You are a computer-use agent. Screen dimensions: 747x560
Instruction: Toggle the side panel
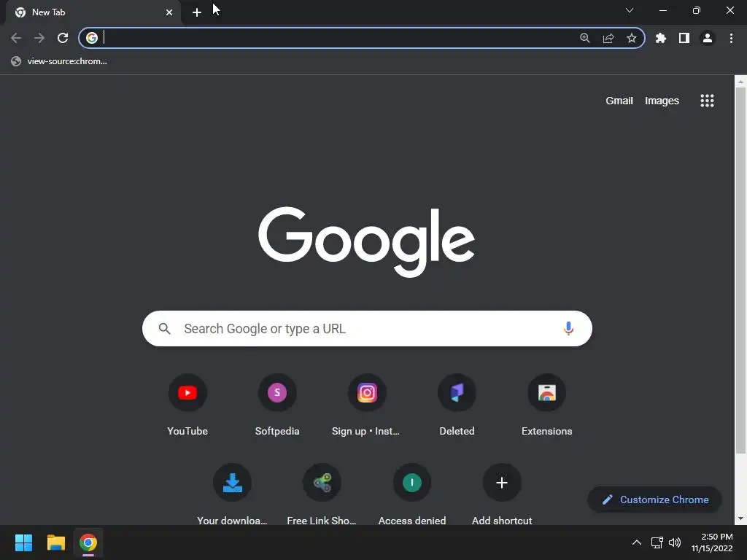[x=684, y=38]
